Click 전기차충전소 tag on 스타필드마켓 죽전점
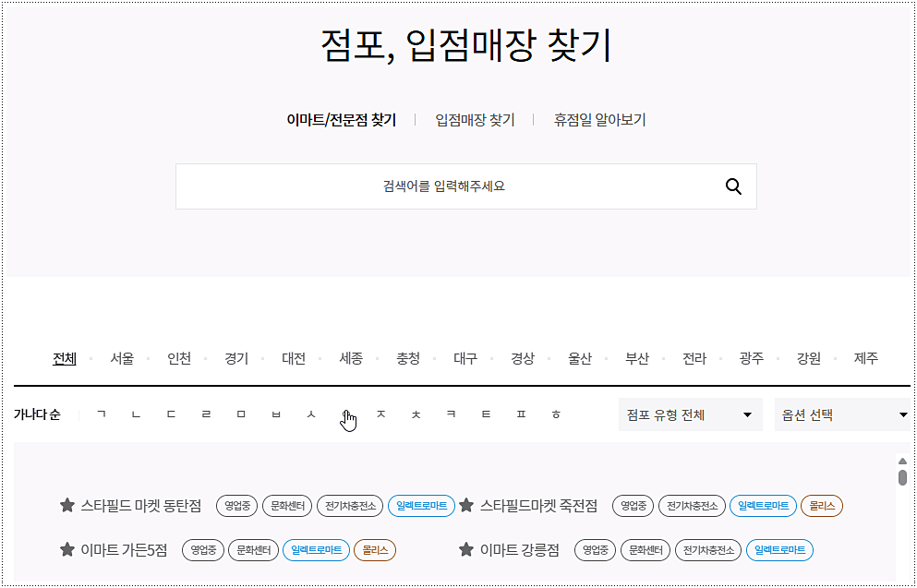This screenshot has height=588, width=917. [692, 506]
